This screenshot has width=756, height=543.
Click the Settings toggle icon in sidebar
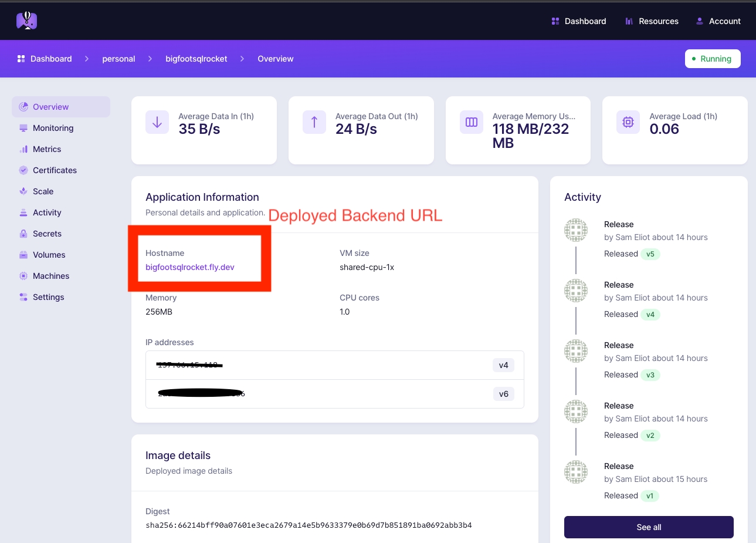(23, 297)
